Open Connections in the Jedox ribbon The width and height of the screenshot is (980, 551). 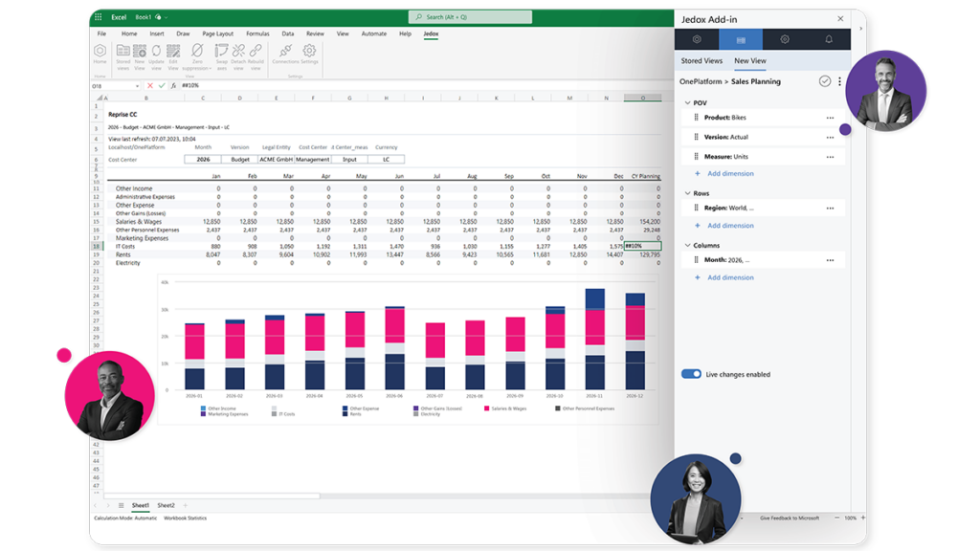[x=285, y=54]
